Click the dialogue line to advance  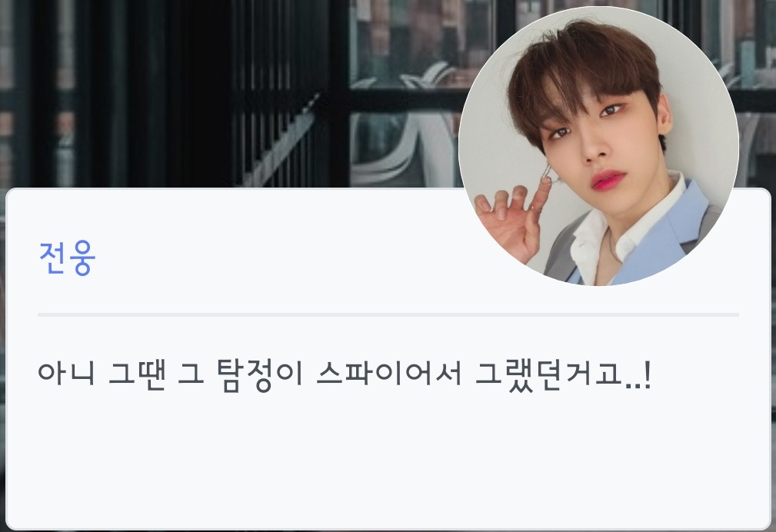(x=345, y=375)
